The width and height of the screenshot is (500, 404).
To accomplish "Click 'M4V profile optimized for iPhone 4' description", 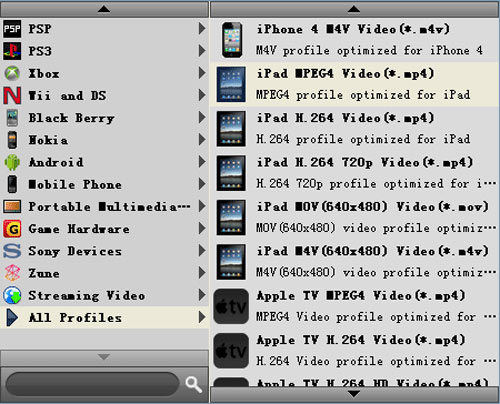I will (369, 50).
